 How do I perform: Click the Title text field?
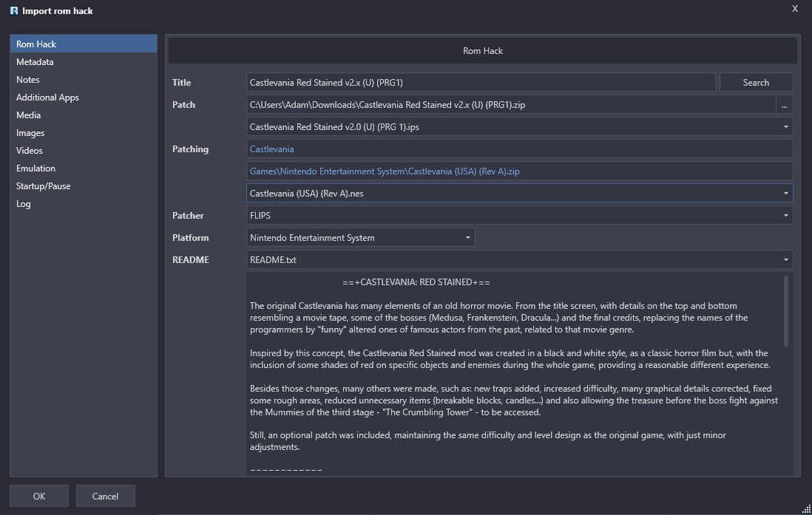(x=481, y=82)
